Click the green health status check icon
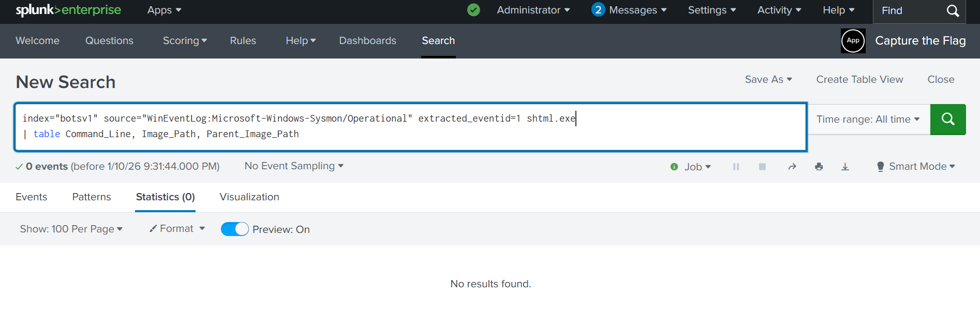The width and height of the screenshot is (980, 309). pyautogui.click(x=473, y=10)
